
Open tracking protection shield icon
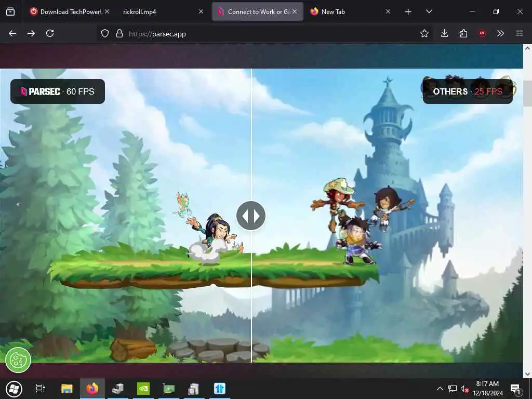coord(105,34)
